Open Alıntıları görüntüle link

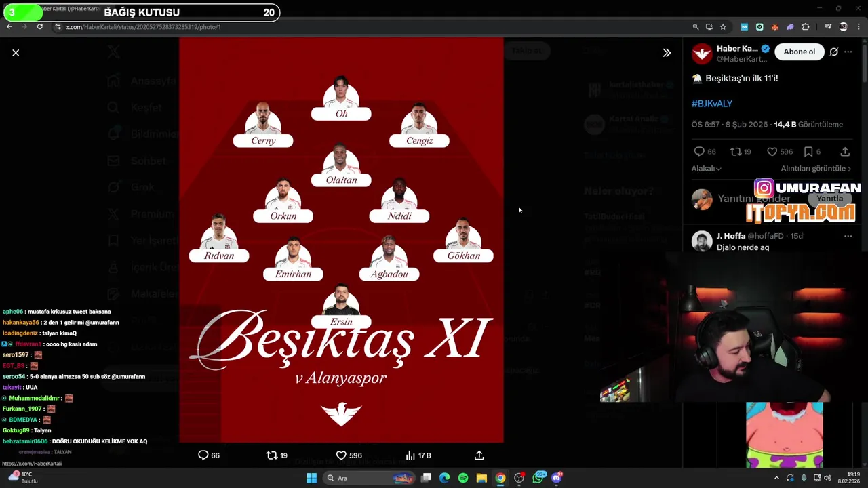(816, 168)
